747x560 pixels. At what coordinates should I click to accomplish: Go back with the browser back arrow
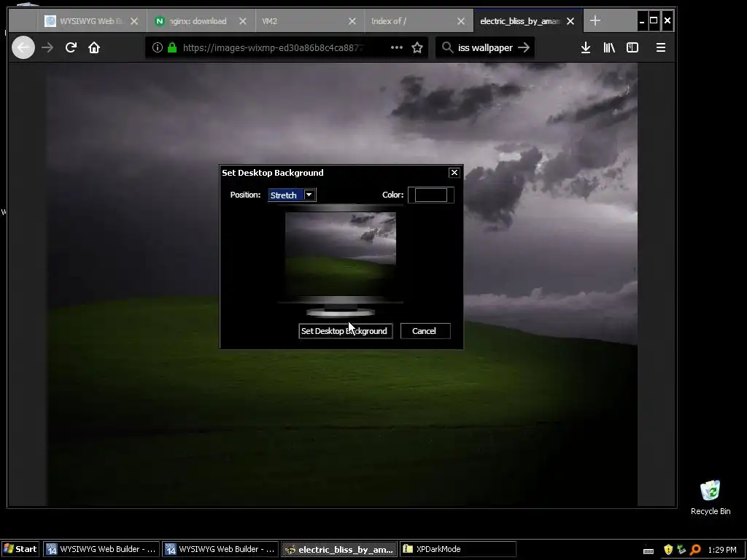pos(23,47)
